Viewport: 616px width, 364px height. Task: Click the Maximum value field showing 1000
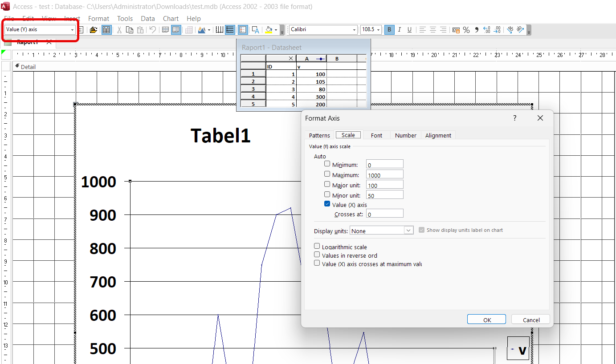385,174
